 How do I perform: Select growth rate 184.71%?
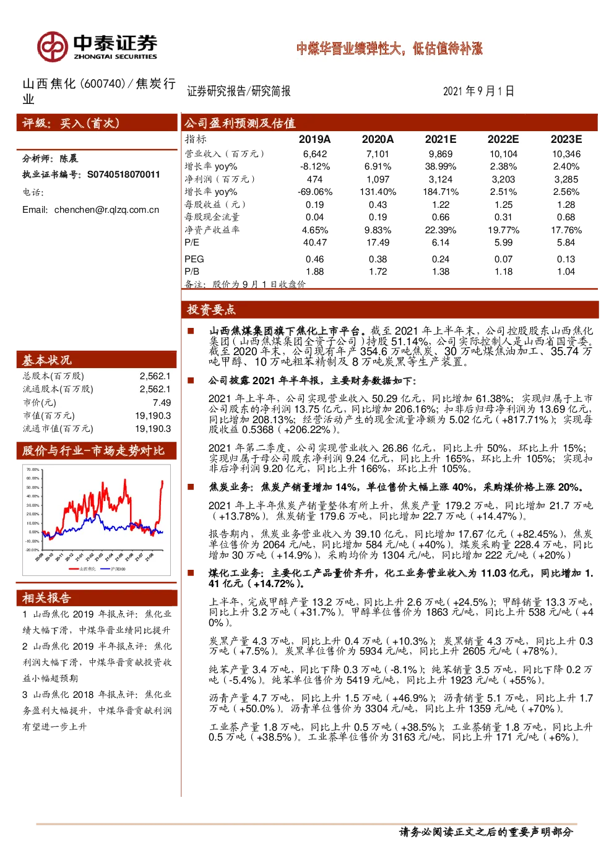pos(441,192)
